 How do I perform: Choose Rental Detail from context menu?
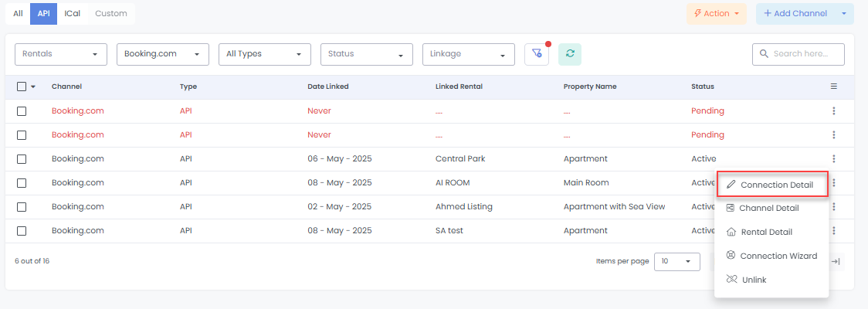771,232
